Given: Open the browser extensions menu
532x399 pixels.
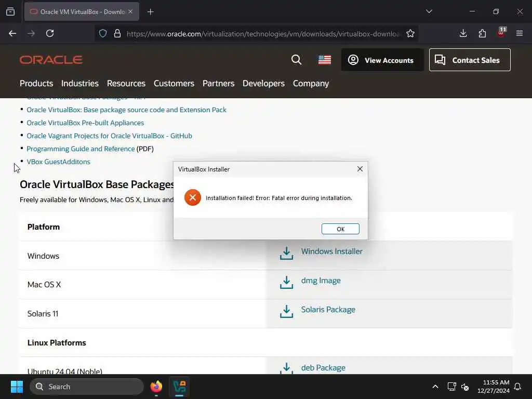Looking at the screenshot, I should click(482, 33).
